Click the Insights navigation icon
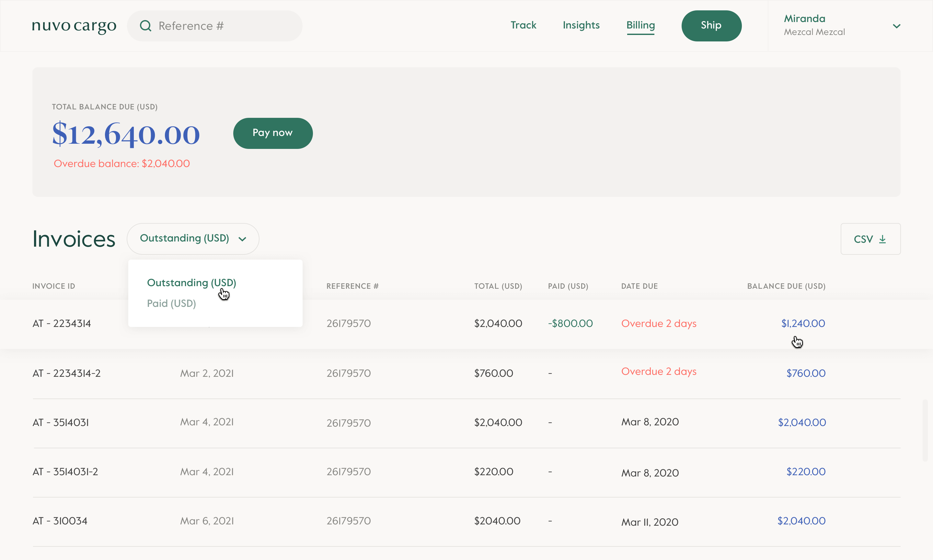933x560 pixels. (581, 26)
